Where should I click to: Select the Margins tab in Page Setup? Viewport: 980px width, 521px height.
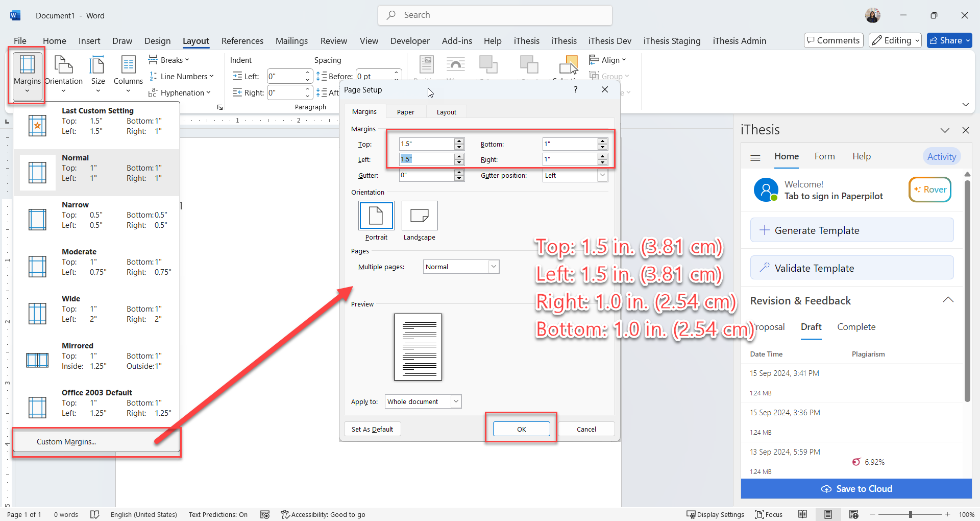pos(364,112)
